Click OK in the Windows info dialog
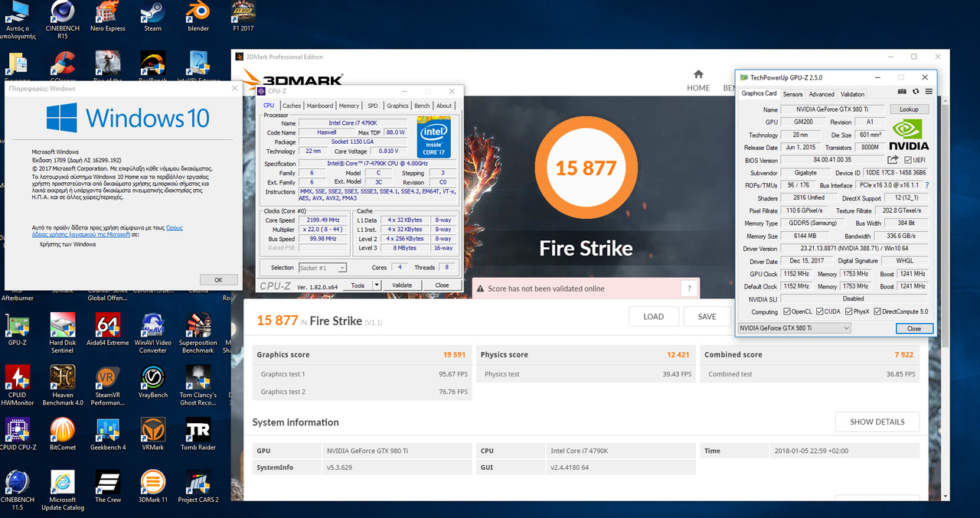Screen dimensions: 980x518 pos(218,280)
